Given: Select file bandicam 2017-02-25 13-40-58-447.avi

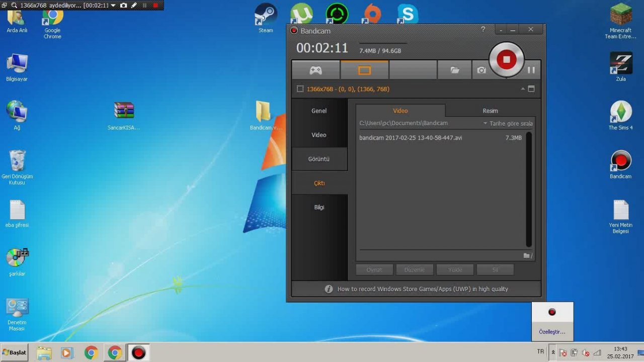Looking at the screenshot, I should [x=441, y=138].
